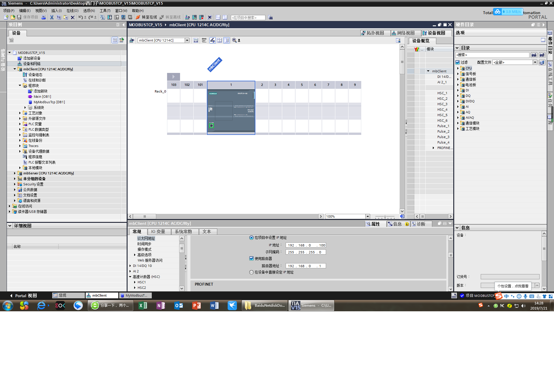Expand the mbServer CPU 1214C tree node
The height and width of the screenshot is (392, 554).
coord(15,173)
